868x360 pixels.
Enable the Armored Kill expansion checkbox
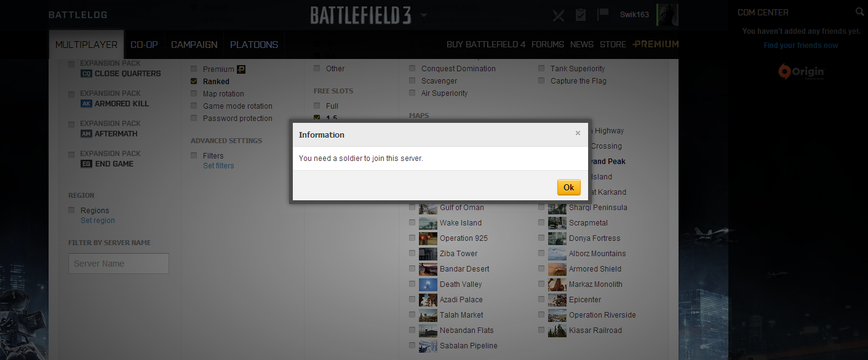tap(71, 94)
